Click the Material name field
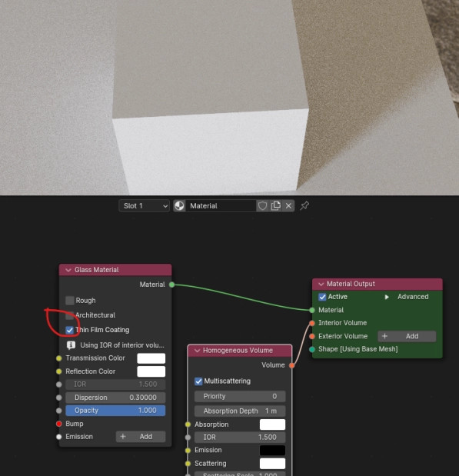Image resolution: width=459 pixels, height=476 pixels. [221, 206]
